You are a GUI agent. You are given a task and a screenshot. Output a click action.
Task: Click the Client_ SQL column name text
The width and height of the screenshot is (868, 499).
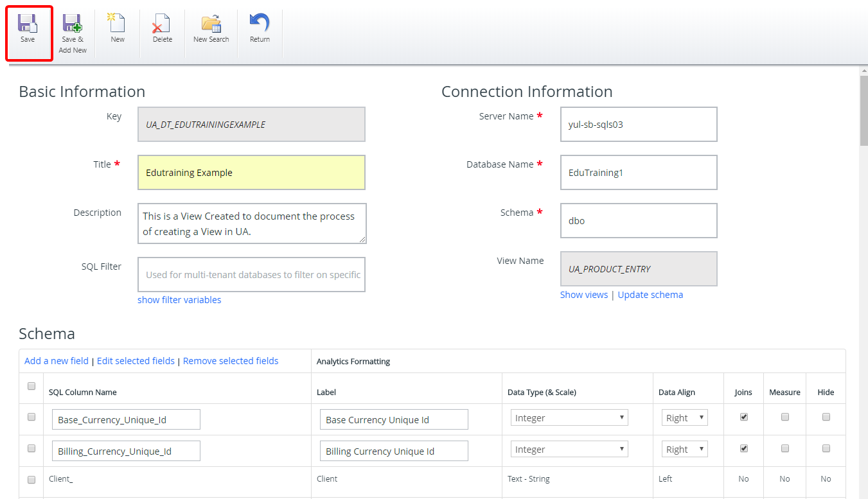pyautogui.click(x=60, y=479)
